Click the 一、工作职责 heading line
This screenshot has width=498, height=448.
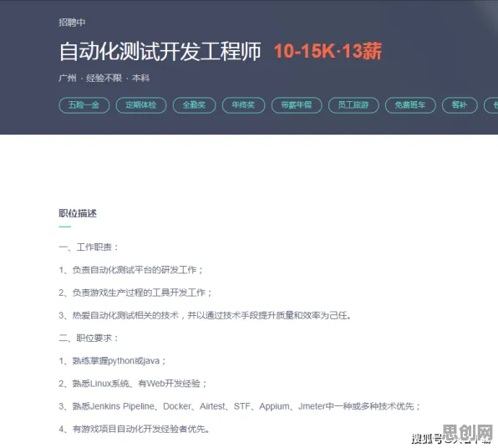tap(89, 247)
